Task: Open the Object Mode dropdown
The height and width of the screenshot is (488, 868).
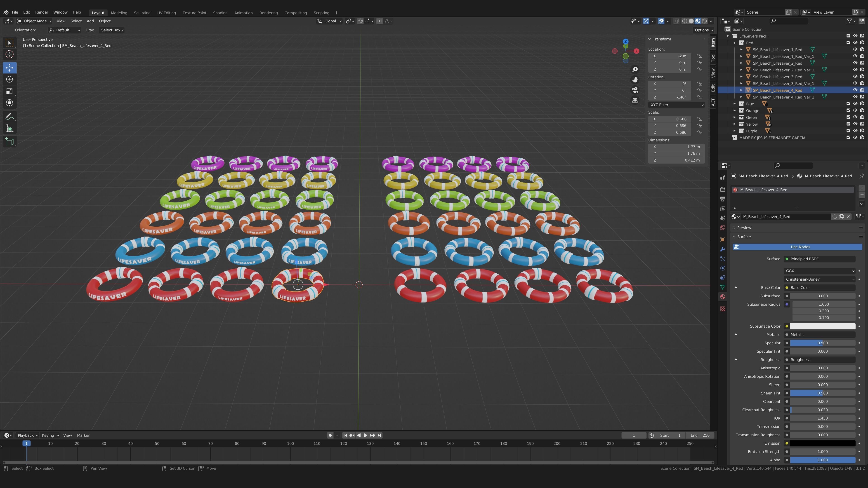Action: [x=35, y=21]
